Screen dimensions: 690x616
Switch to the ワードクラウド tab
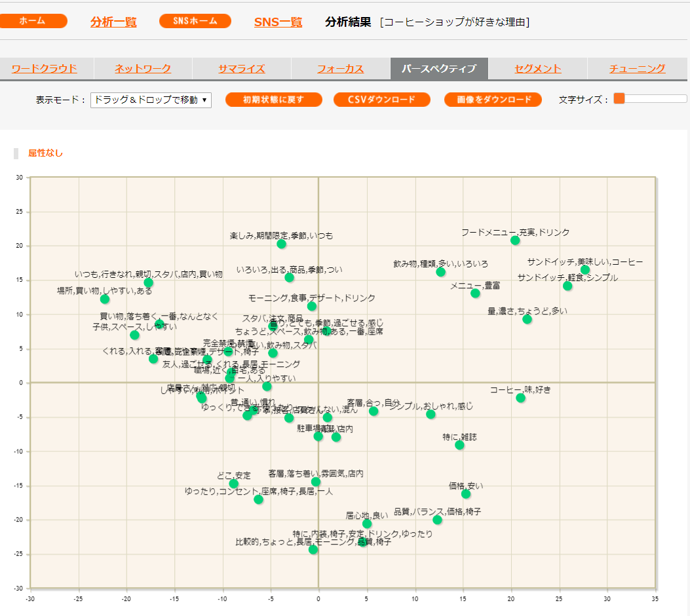pos(45,69)
